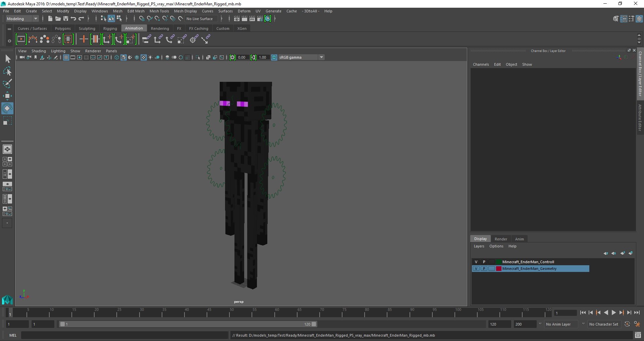Redo action with the redo arrow icon
The height and width of the screenshot is (341, 644).
pos(81,19)
